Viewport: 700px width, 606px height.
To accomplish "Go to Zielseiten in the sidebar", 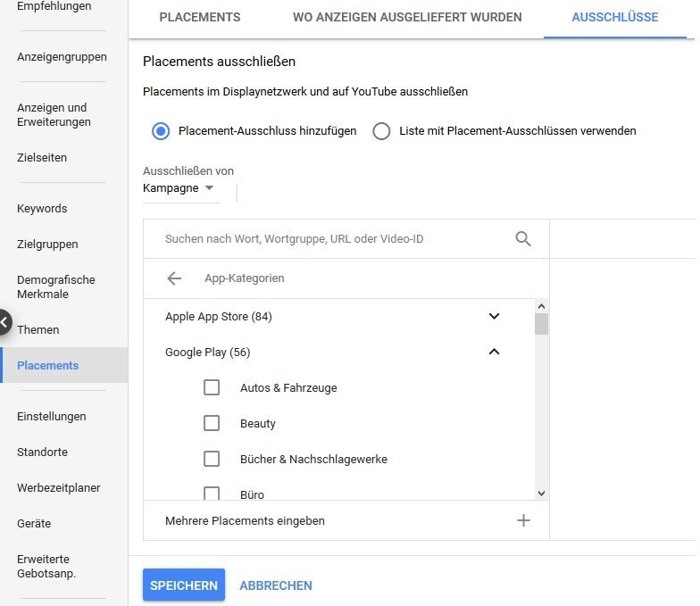I will coord(42,158).
